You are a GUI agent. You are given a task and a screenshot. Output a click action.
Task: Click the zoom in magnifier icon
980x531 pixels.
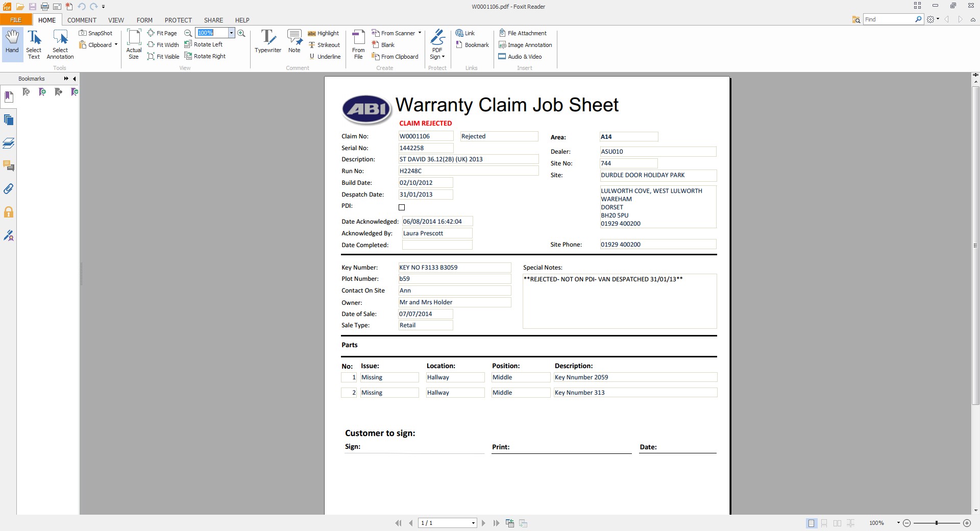[241, 33]
